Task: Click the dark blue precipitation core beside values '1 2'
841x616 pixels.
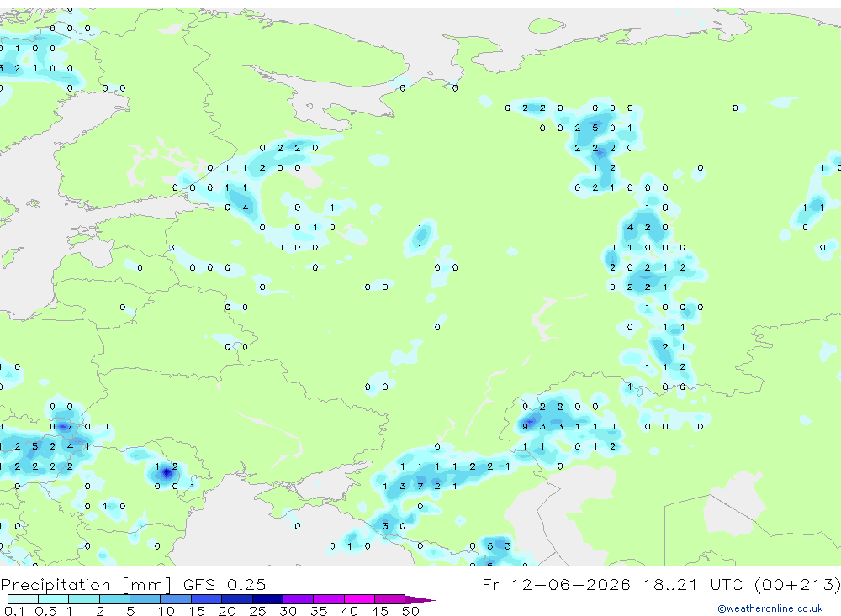Action: 167,473
